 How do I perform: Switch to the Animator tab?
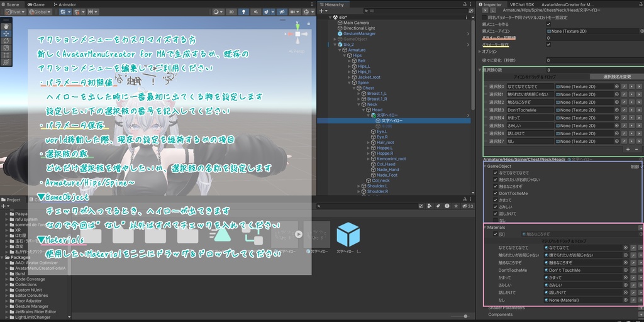point(65,4)
